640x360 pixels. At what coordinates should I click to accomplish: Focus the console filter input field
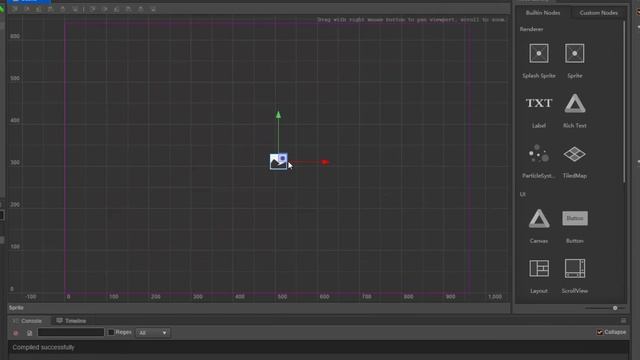[x=71, y=333]
